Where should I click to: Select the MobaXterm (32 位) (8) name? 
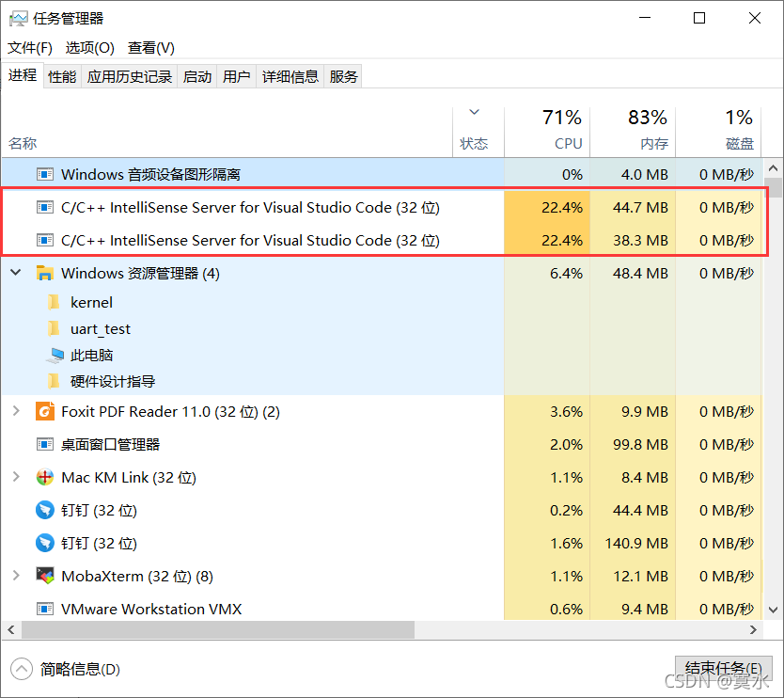click(x=137, y=577)
